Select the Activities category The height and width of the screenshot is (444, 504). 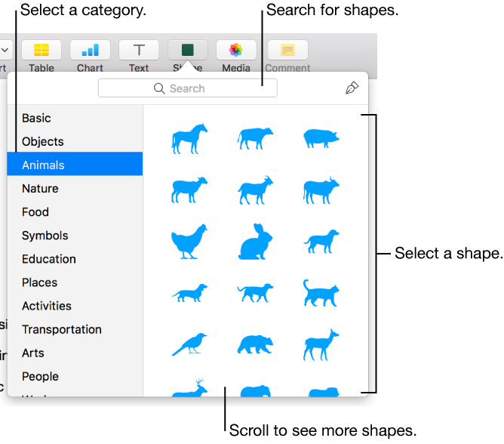click(75, 306)
